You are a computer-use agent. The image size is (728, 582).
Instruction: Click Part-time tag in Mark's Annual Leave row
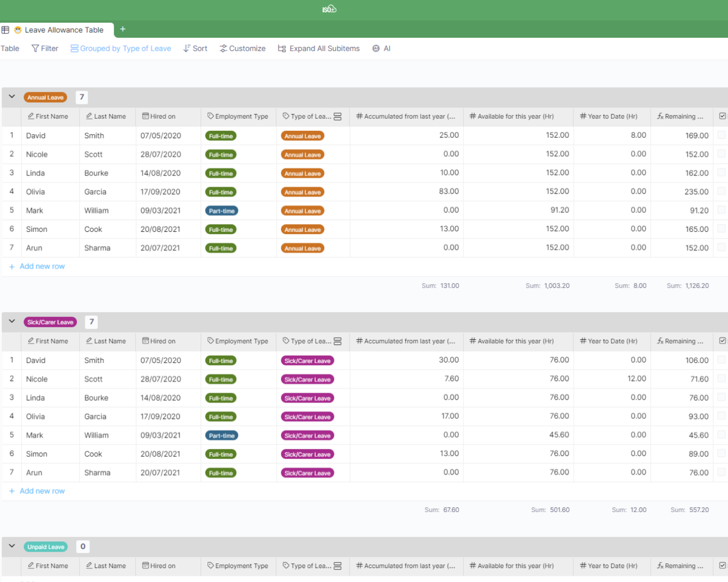pos(221,211)
